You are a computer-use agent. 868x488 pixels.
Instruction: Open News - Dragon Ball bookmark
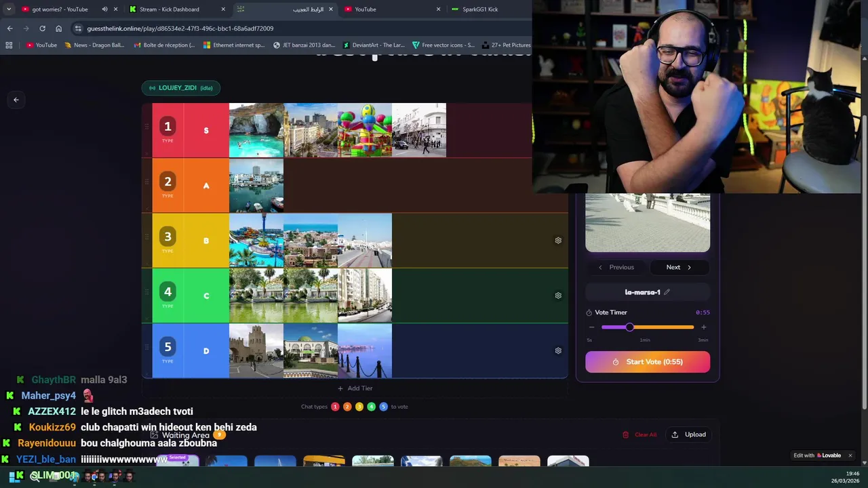[94, 45]
